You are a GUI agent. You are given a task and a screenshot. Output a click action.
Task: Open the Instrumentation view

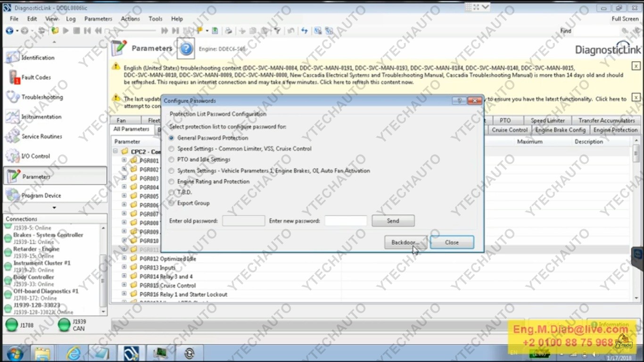click(x=55, y=117)
